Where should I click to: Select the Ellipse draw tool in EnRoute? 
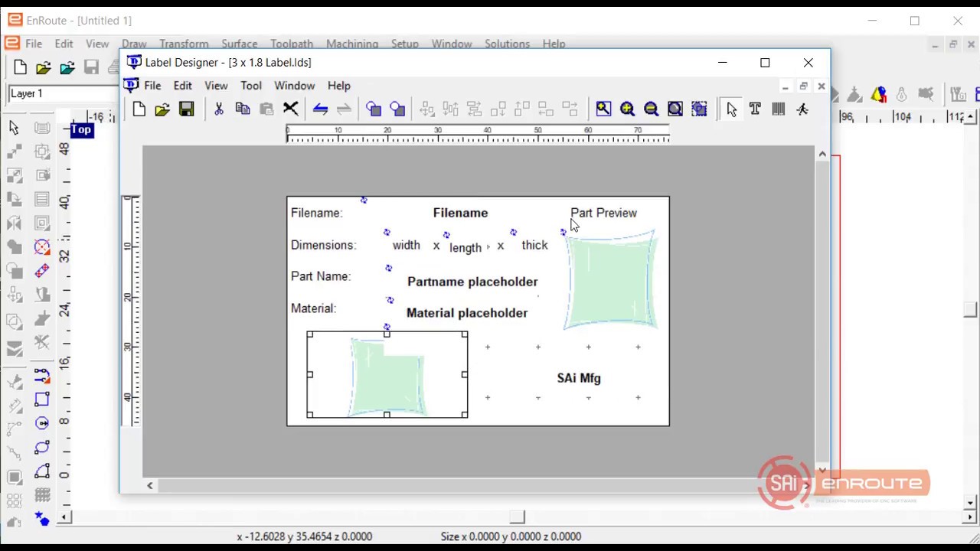tap(42, 447)
